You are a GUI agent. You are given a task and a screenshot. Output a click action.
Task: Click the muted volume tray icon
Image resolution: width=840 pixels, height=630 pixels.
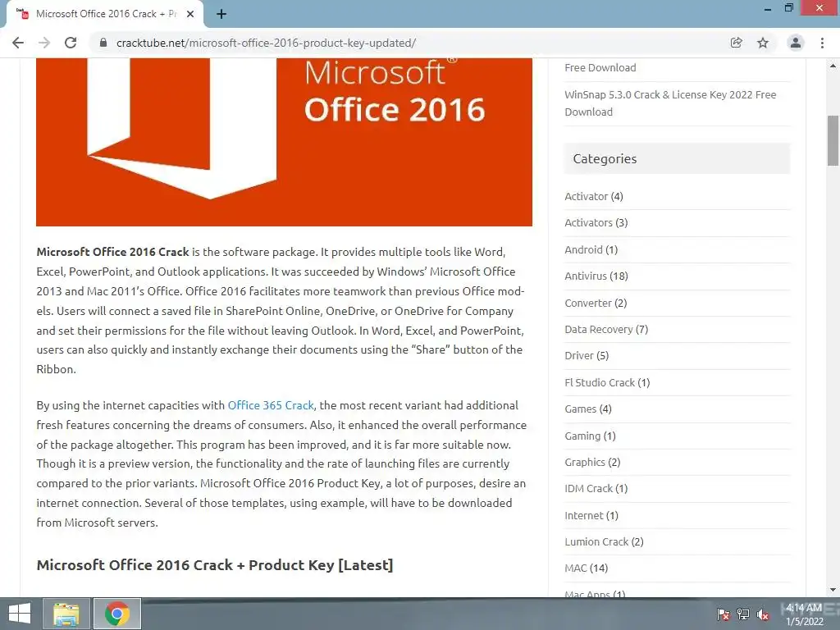pos(763,614)
